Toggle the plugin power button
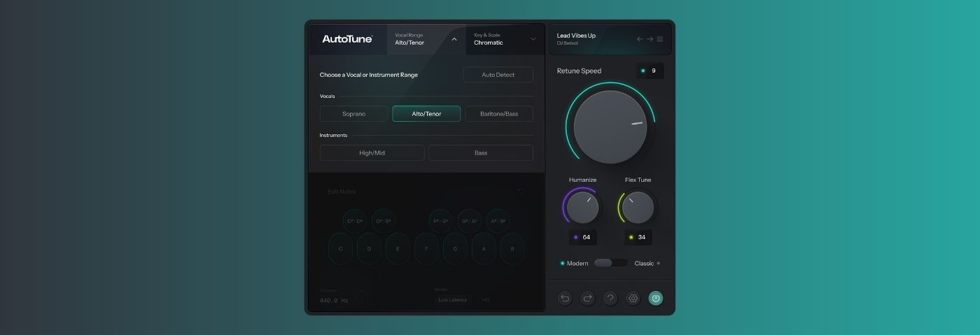This screenshot has width=980, height=335. (x=655, y=298)
